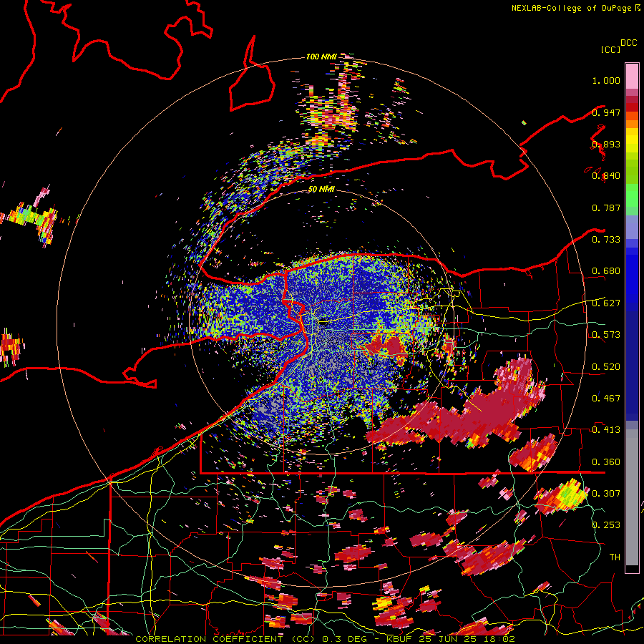Select the 0.520 legend value
Viewport: 644px width, 644px height.
(x=606, y=367)
